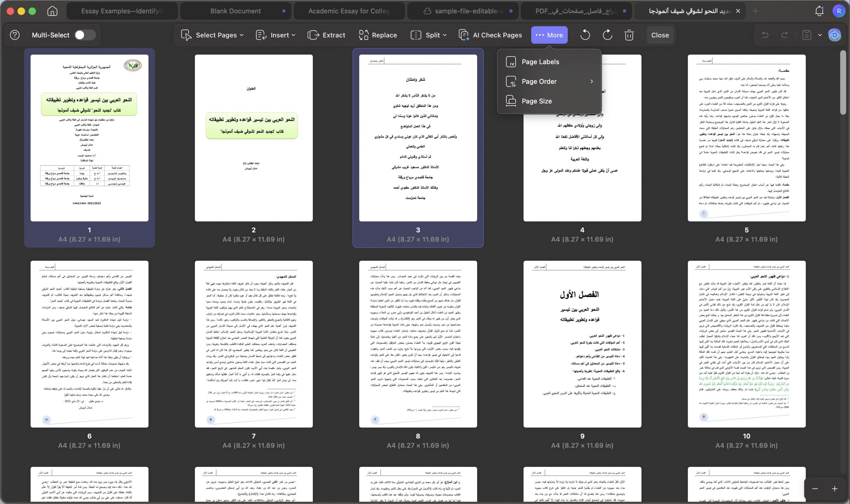The image size is (850, 504).
Task: Click the trash delete pages icon
Action: [x=629, y=35]
